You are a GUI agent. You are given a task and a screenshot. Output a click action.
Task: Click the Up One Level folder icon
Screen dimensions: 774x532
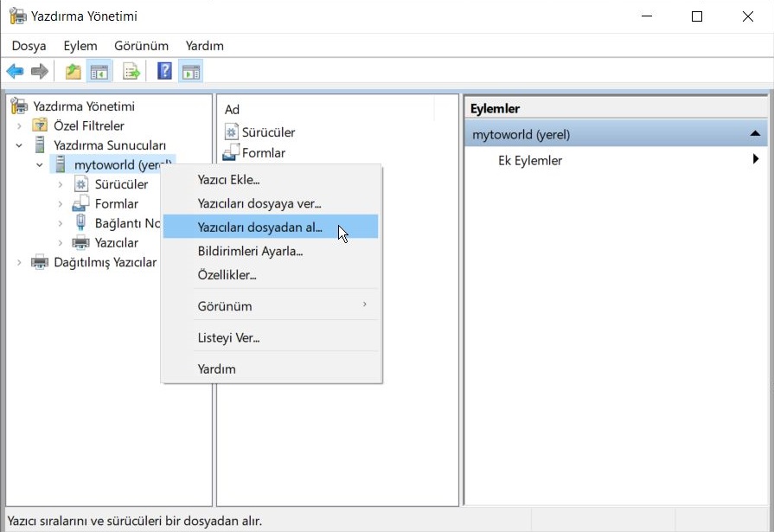[x=74, y=72]
